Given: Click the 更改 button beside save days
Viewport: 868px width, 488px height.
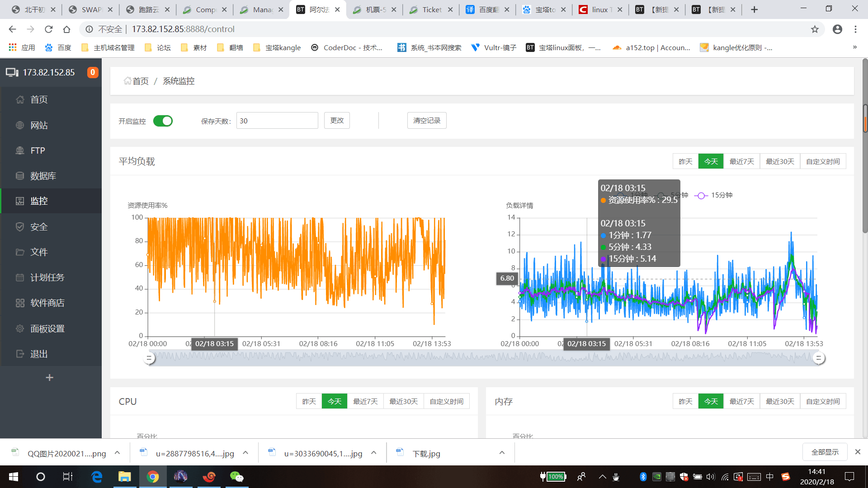Looking at the screenshot, I should 337,121.
